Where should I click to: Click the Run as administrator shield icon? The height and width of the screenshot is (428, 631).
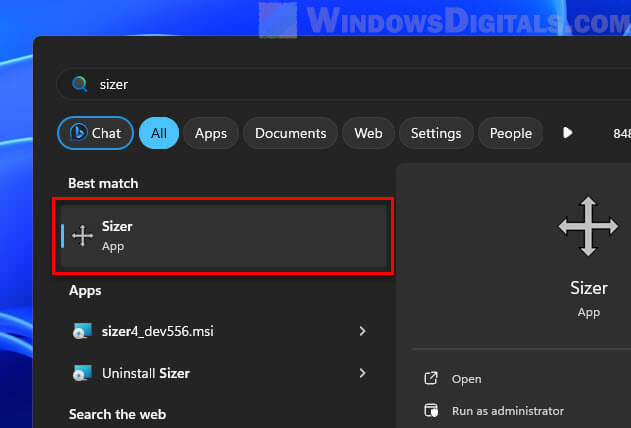coord(431,411)
